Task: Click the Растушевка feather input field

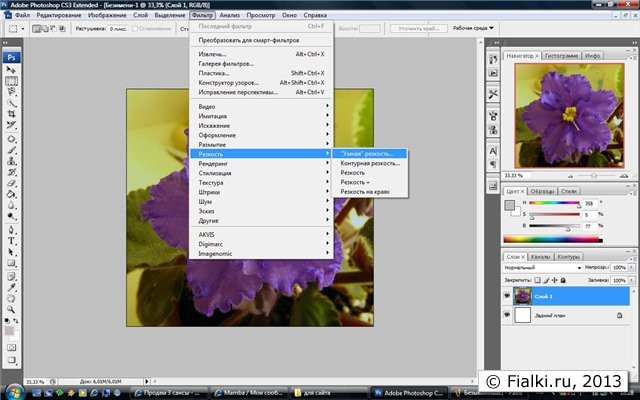Action: click(118, 29)
